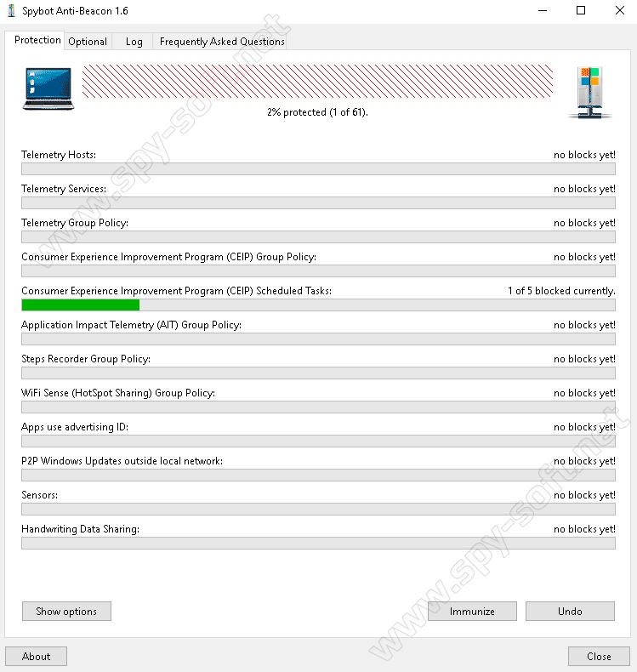This screenshot has height=672, width=637.
Task: Click the 'Telemetry Services:' label
Action: coord(64,189)
